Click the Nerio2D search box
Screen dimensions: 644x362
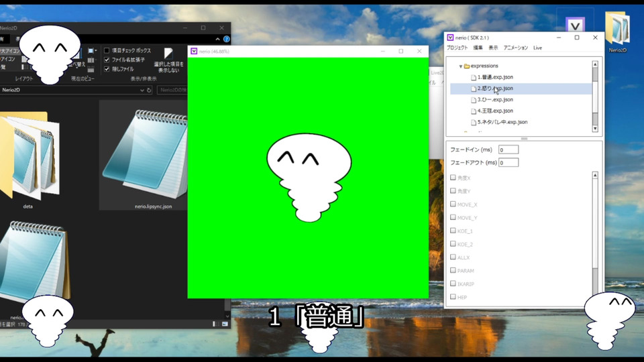point(172,90)
